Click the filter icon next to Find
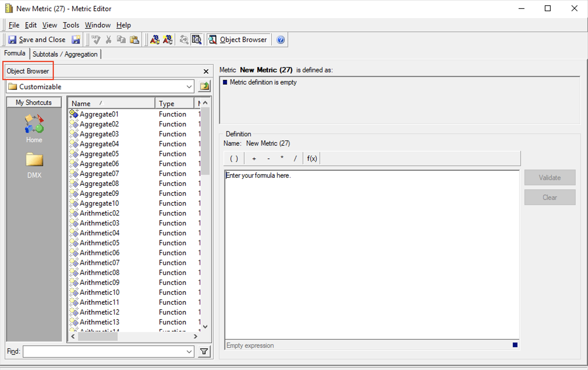The width and height of the screenshot is (588, 370). 204,351
